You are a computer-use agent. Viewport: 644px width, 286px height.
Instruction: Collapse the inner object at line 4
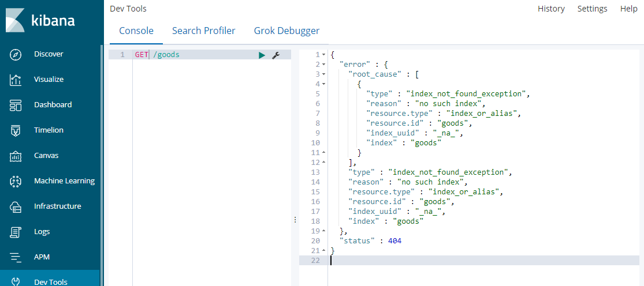[x=323, y=84]
